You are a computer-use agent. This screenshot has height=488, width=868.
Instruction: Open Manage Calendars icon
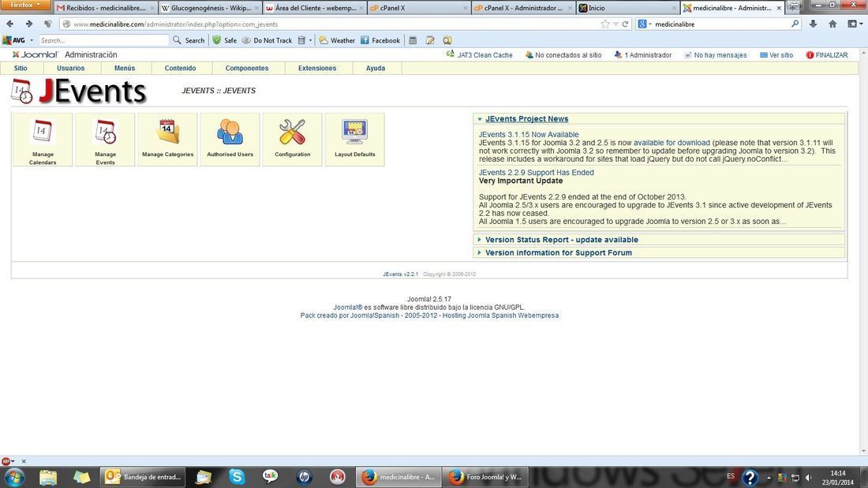point(43,140)
